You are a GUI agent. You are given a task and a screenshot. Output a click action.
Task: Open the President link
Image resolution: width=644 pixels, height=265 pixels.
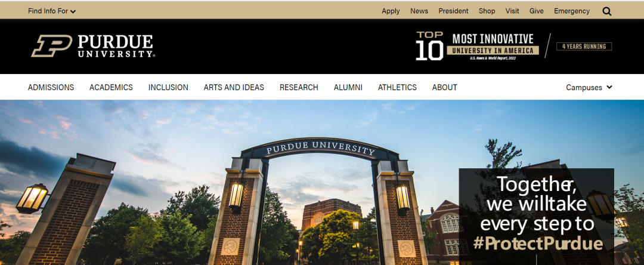(x=453, y=11)
